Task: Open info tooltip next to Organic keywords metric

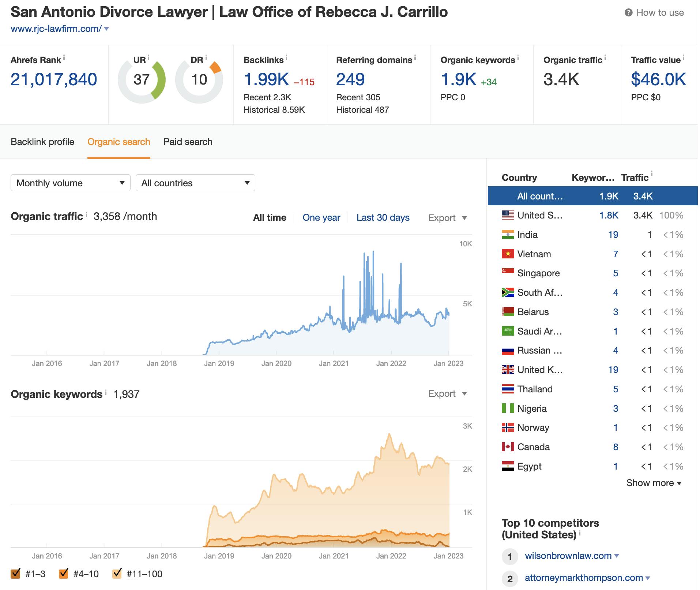Action: click(518, 57)
